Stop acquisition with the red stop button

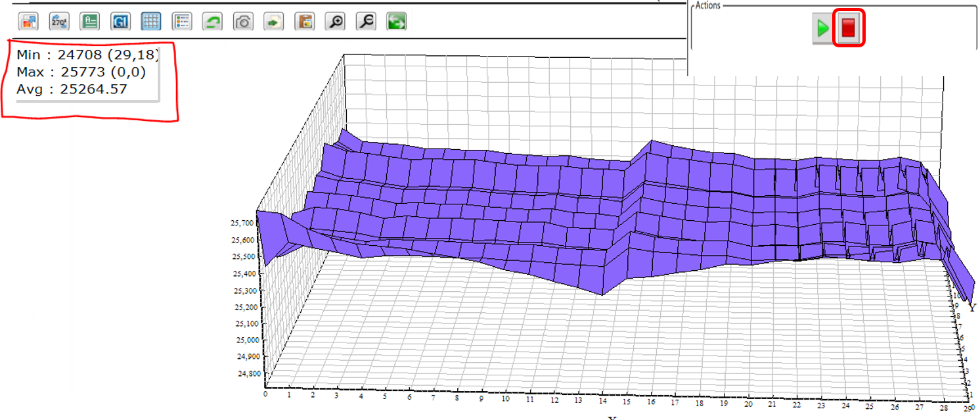(848, 29)
